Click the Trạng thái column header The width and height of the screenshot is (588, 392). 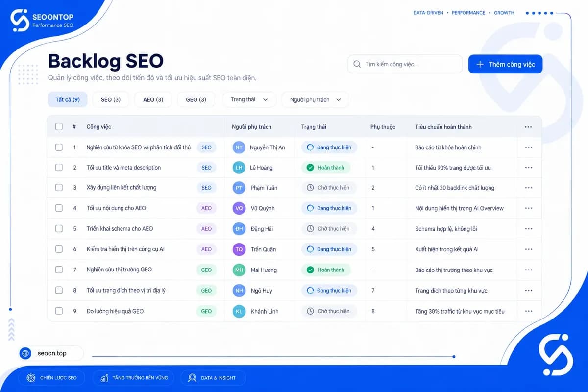click(x=314, y=127)
